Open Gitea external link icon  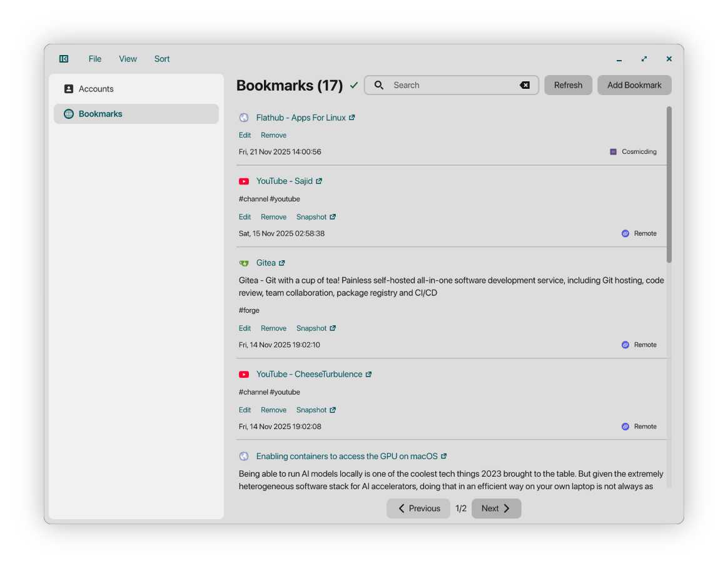(x=282, y=263)
